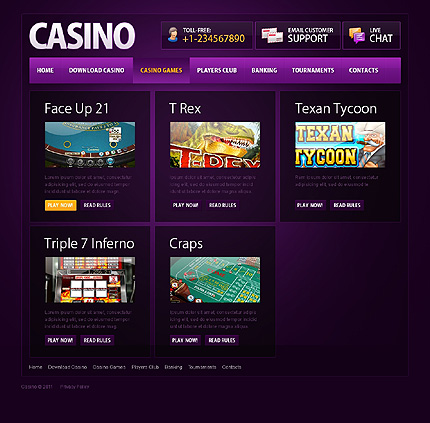Select the Texan Tycoon game image
The image size is (430, 423).
pos(340,145)
